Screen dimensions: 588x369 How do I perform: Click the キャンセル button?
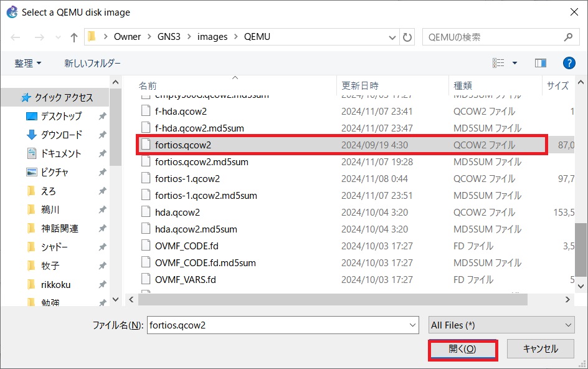pos(541,349)
